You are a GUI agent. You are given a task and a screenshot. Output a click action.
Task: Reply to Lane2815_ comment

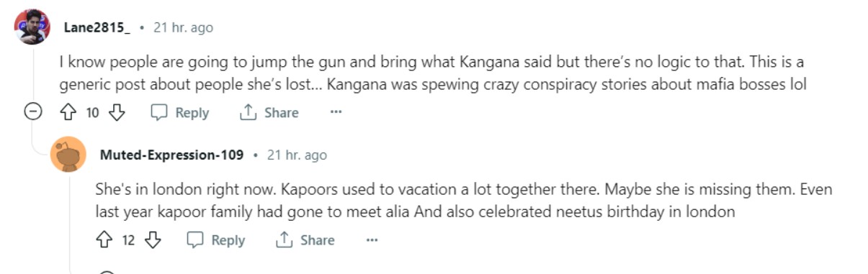click(x=180, y=112)
